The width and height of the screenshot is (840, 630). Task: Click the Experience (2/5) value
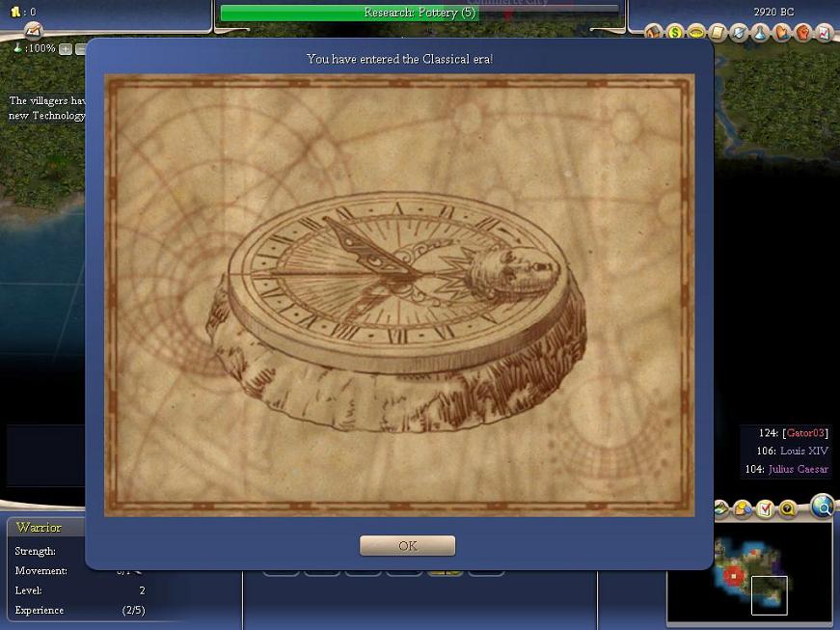(x=133, y=610)
